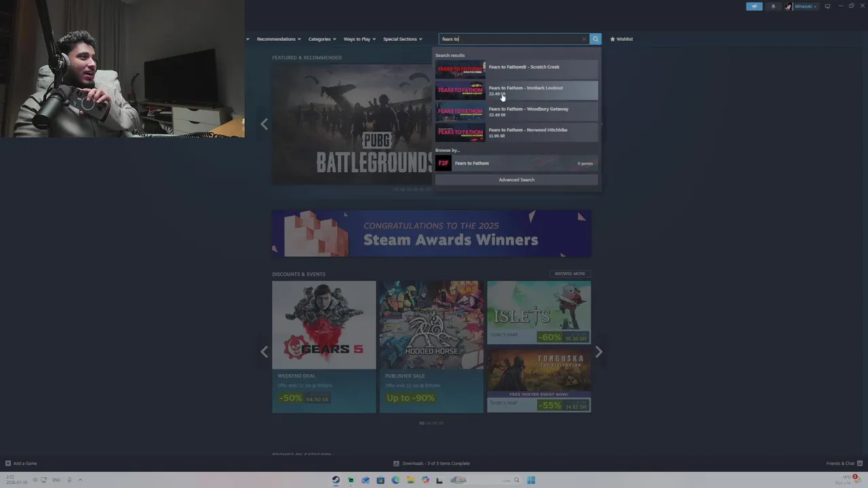Click the Featured & Recommended heading
The width and height of the screenshot is (868, 488).
point(307,58)
